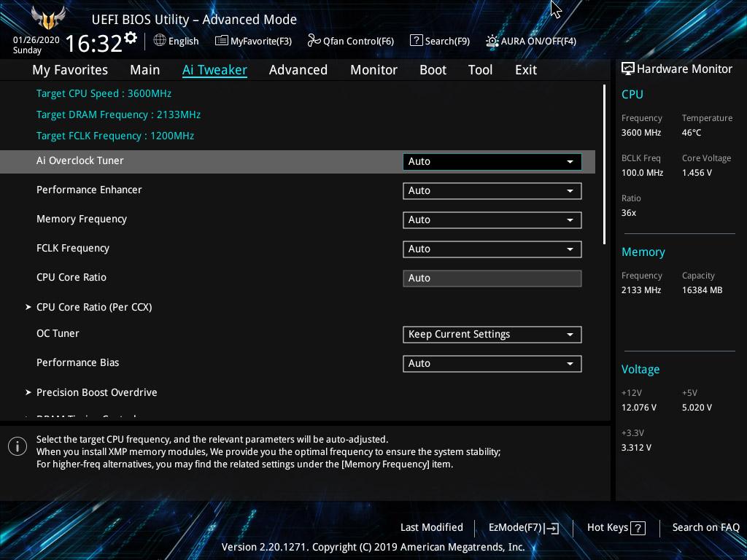
Task: Click Target DRAM Frequency : 2133MHz text
Action: click(118, 114)
